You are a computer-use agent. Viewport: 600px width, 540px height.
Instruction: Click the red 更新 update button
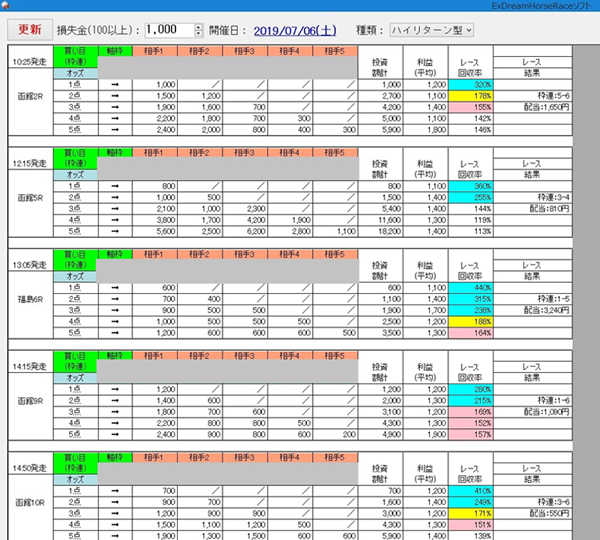(x=30, y=30)
